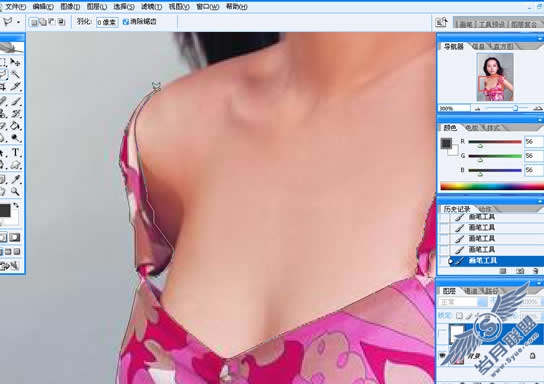Delete current history state trash icon
This screenshot has width=544, height=384.
536,271
